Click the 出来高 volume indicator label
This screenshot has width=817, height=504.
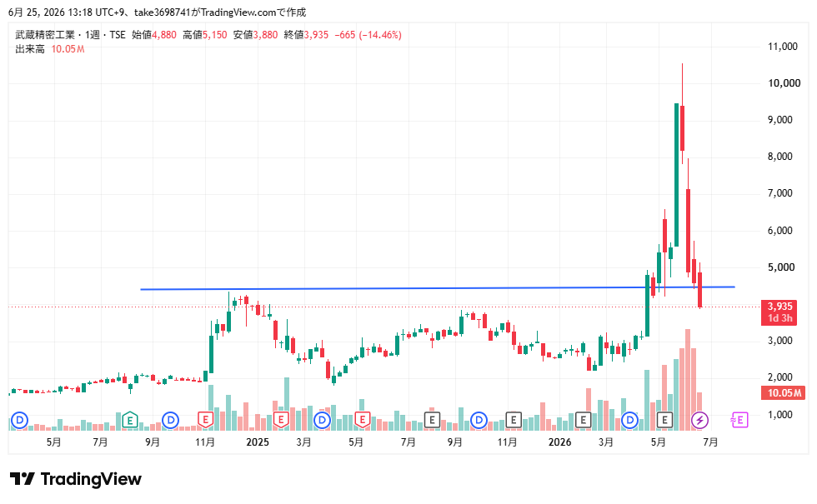(x=30, y=49)
